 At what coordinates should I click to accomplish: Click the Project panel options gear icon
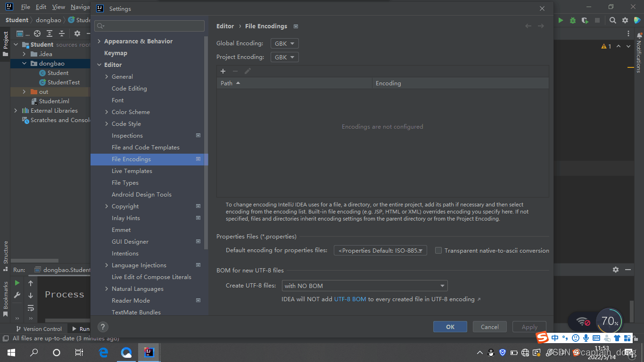[77, 33]
